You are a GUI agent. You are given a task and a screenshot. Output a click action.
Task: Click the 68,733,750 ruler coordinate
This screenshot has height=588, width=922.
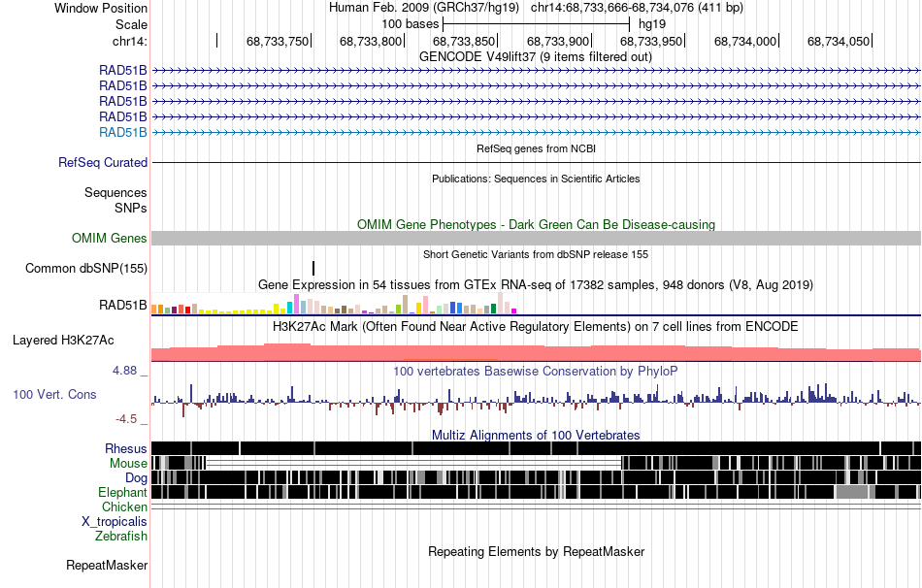point(277,41)
